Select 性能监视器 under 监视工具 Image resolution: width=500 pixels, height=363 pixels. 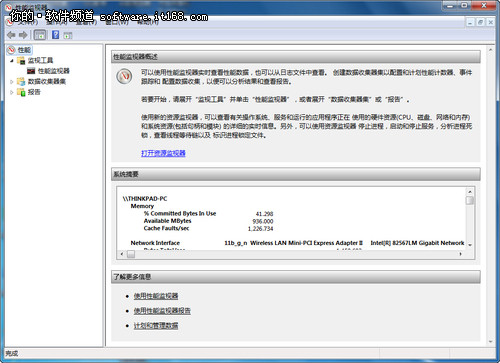pos(54,71)
